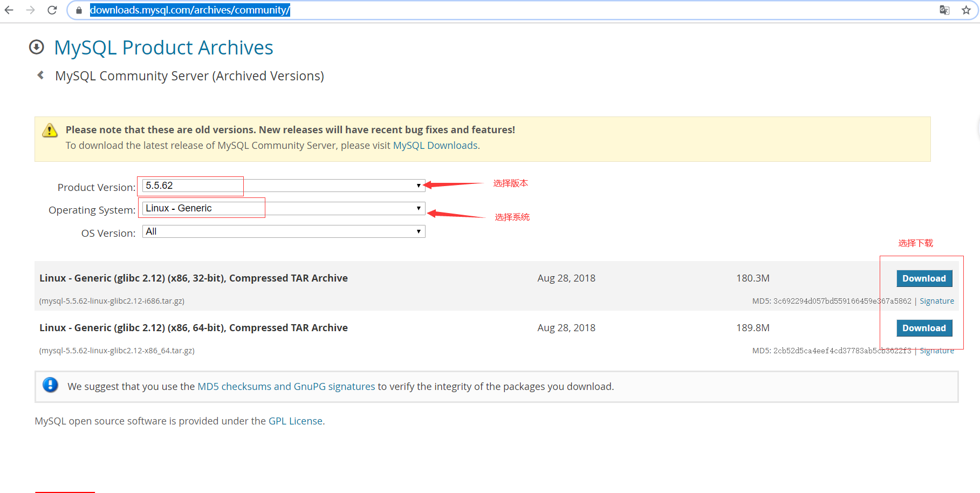Download the 32-bit Compressed TAR Archive

[x=924, y=278]
